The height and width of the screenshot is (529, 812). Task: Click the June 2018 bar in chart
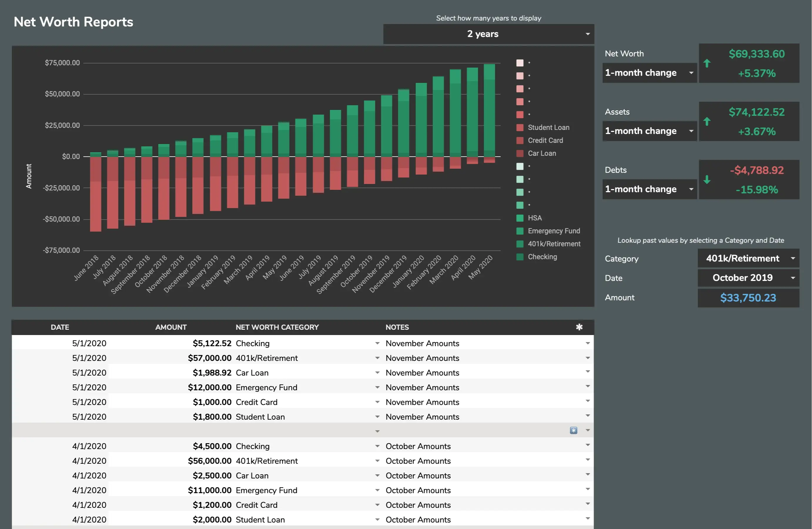[x=96, y=192]
